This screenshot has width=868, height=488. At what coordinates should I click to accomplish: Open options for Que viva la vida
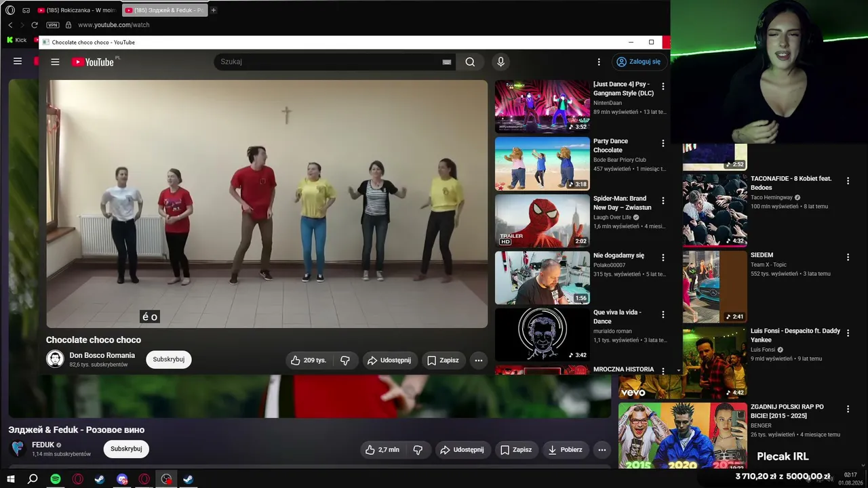[x=663, y=314]
